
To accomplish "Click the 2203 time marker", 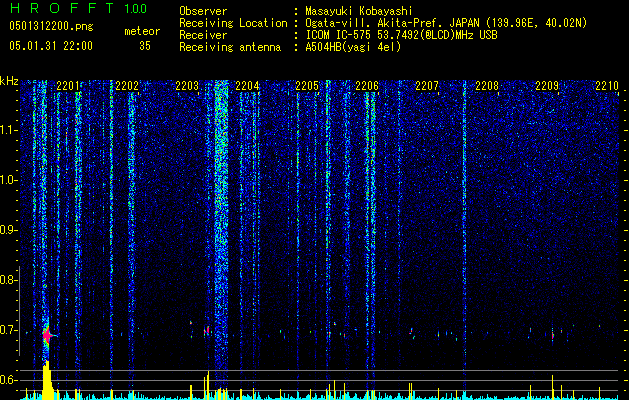I will coord(187,86).
